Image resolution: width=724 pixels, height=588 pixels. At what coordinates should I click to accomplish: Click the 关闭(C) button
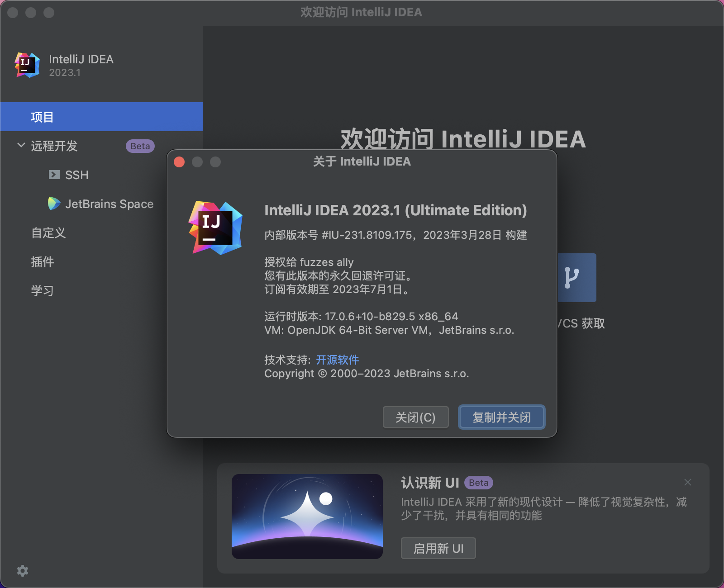pyautogui.click(x=415, y=417)
